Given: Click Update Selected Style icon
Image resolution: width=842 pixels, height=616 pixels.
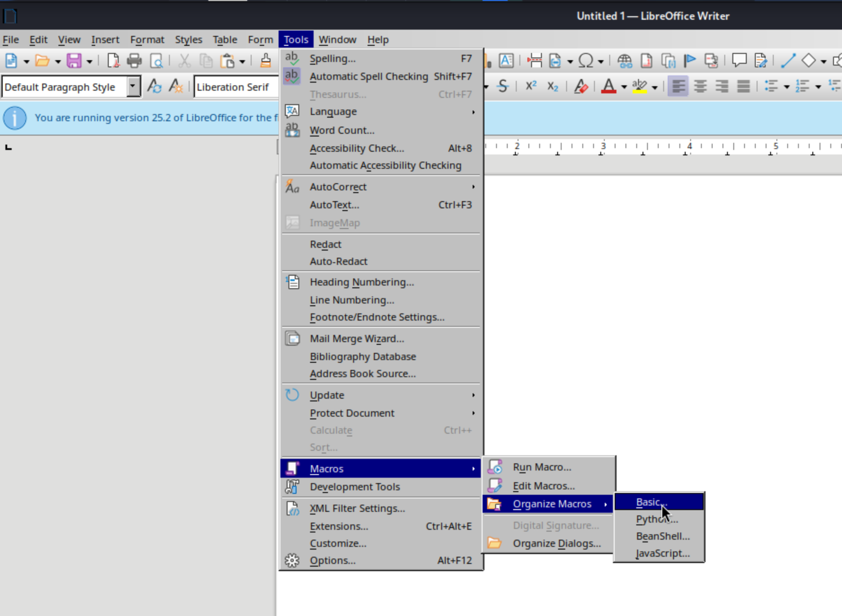Looking at the screenshot, I should click(x=155, y=86).
